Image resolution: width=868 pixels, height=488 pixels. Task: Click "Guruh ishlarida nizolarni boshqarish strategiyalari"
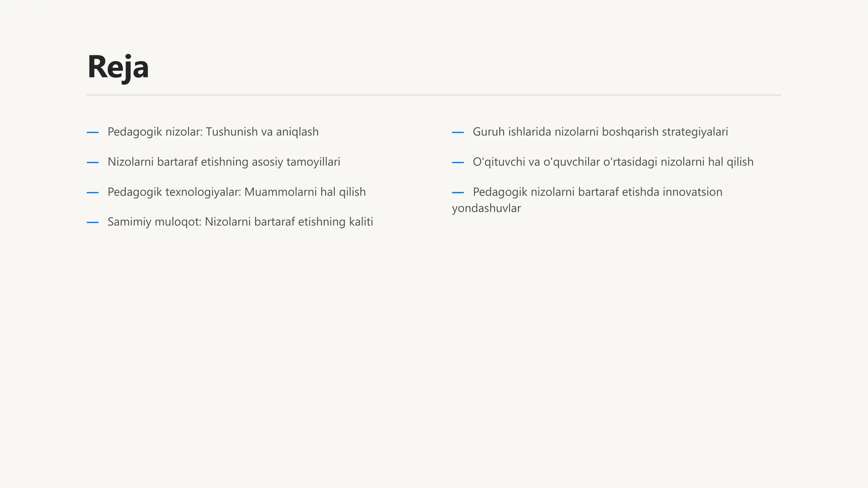[x=600, y=132]
